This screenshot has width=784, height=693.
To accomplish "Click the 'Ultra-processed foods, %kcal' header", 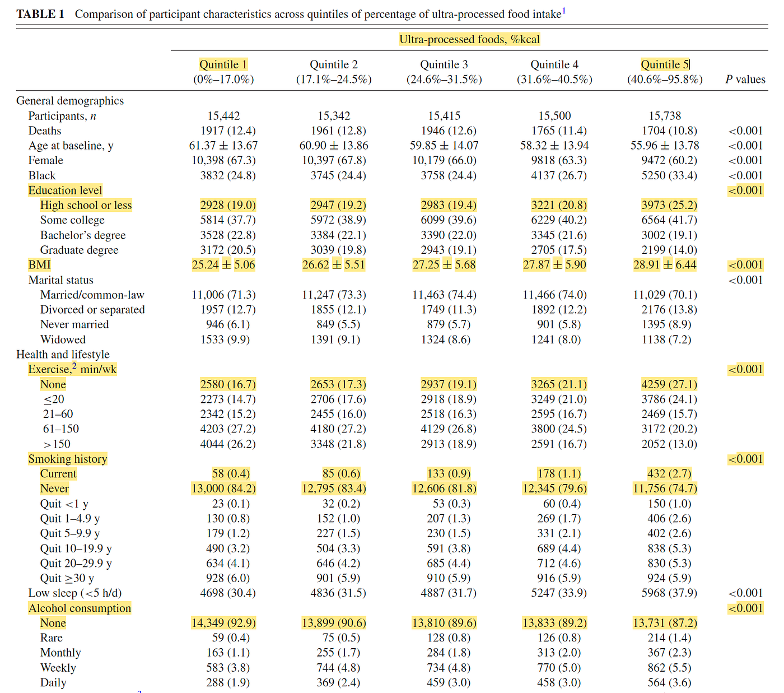I will 469,39.
